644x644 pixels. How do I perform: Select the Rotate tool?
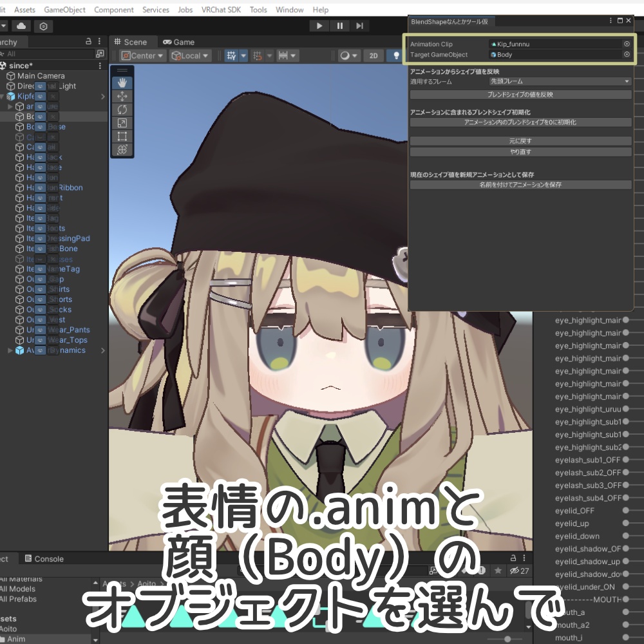[122, 109]
